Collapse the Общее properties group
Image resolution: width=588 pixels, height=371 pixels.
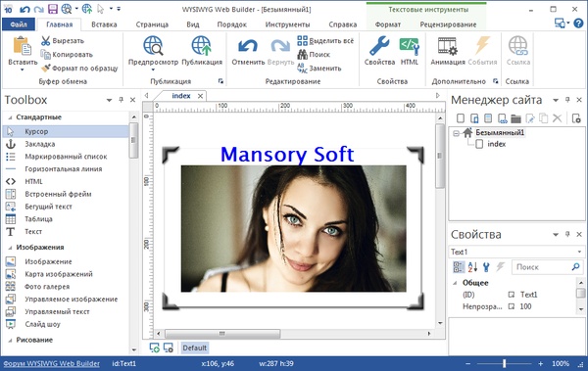(x=455, y=283)
